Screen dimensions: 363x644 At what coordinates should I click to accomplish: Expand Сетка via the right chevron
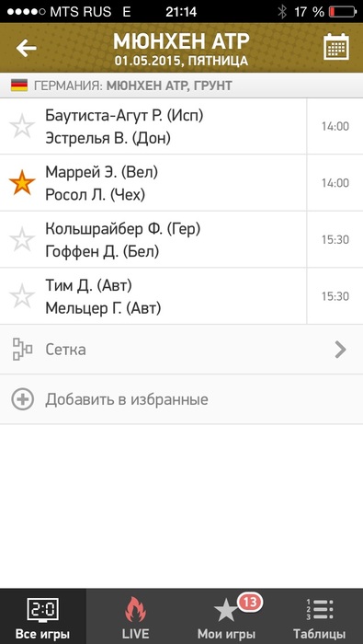point(340,350)
